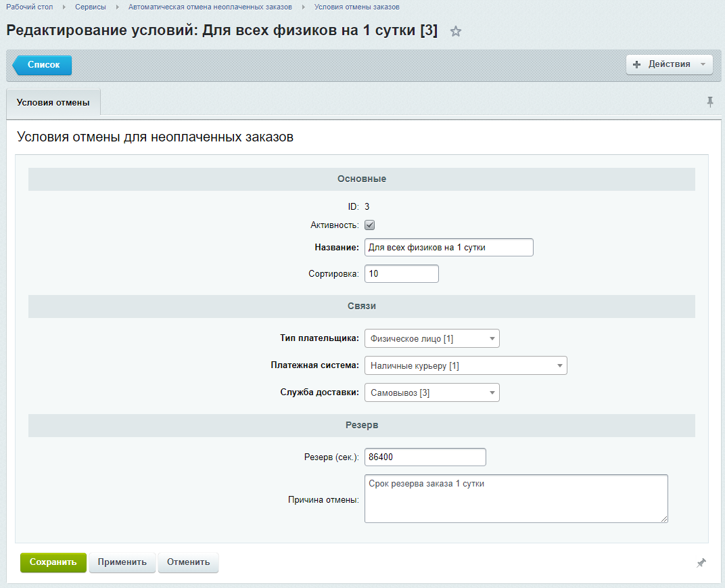The image size is (725, 588).
Task: Go to Рабочий стол breadcrumb
Action: 29,7
